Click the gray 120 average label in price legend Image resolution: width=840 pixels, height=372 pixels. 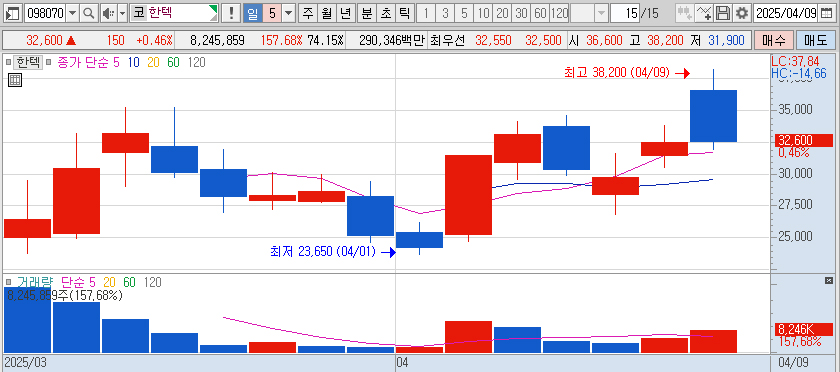197,62
